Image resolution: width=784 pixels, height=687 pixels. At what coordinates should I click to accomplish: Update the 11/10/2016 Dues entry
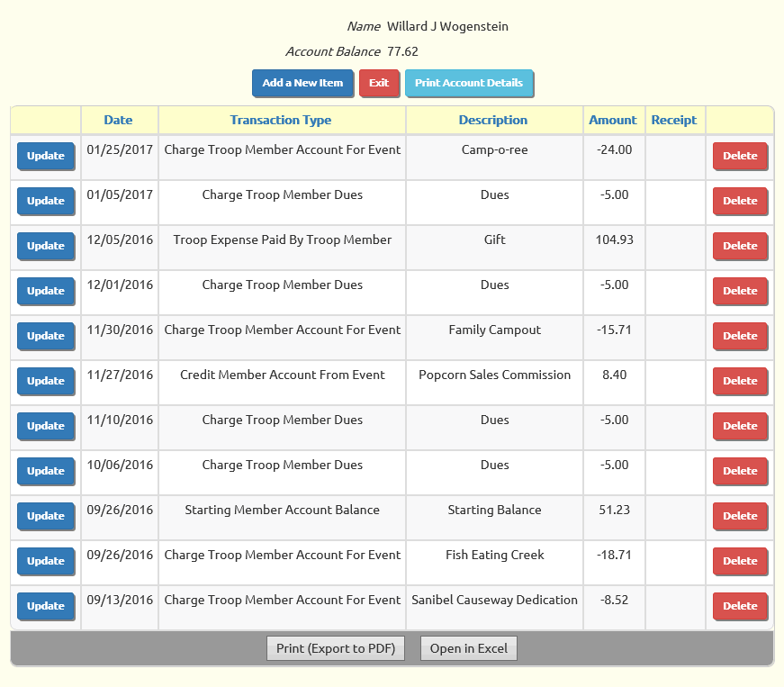pos(46,426)
